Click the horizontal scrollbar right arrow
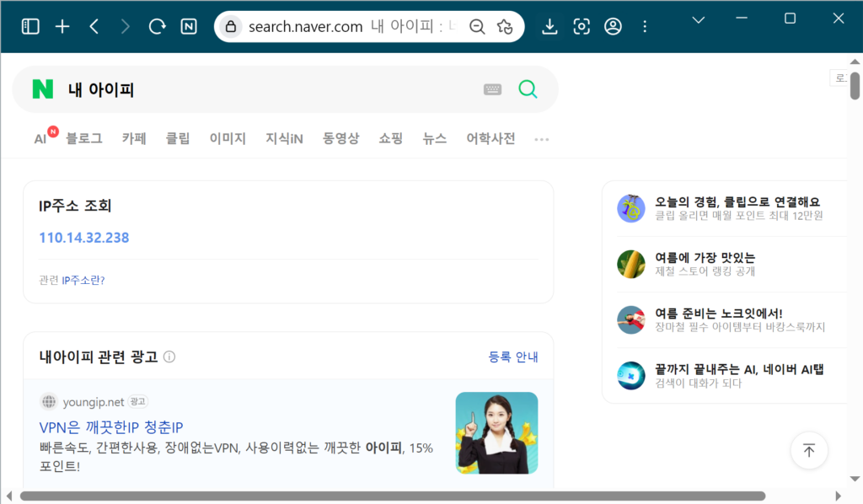 839,496
